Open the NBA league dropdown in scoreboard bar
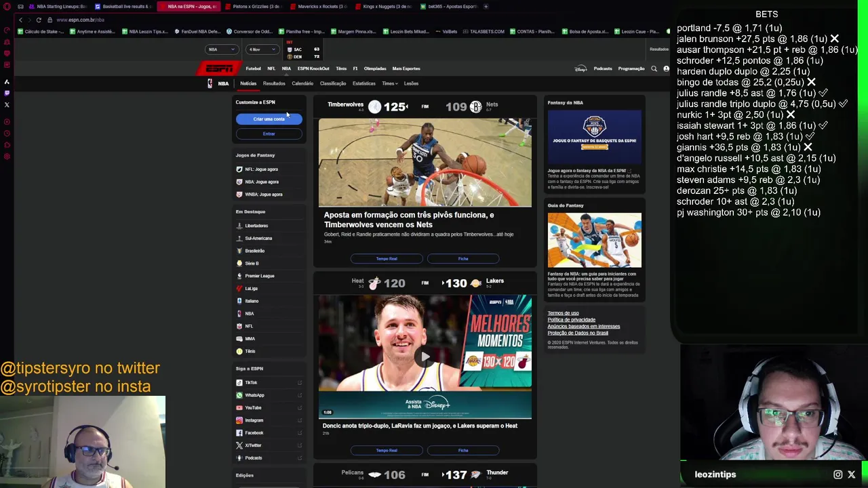 coord(222,49)
